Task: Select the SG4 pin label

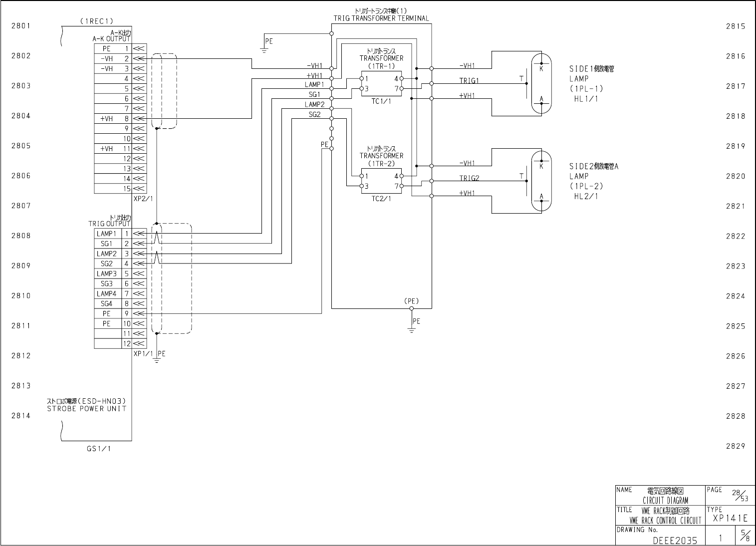Action: coord(106,303)
